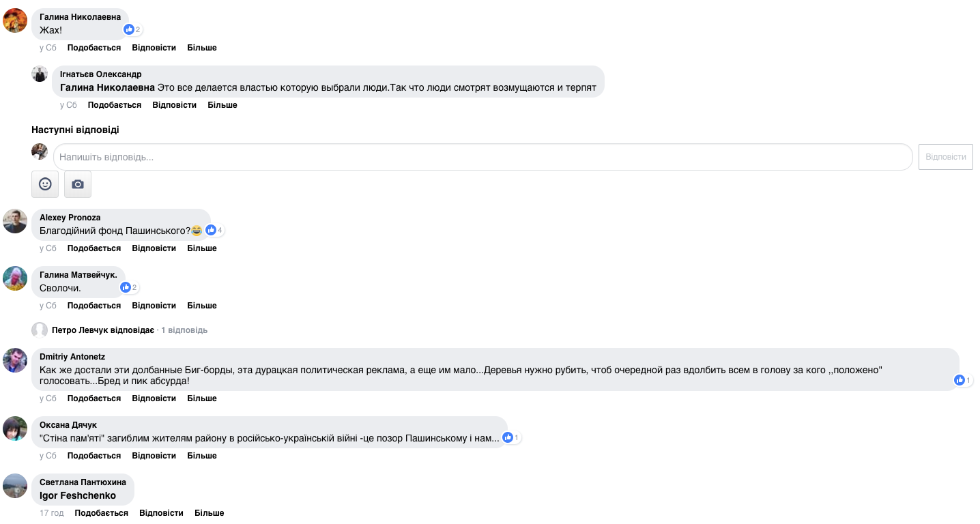Open "Більше" menu under Ігнатьєв Олександр's reply
Image resolution: width=980 pixels, height=524 pixels.
222,105
